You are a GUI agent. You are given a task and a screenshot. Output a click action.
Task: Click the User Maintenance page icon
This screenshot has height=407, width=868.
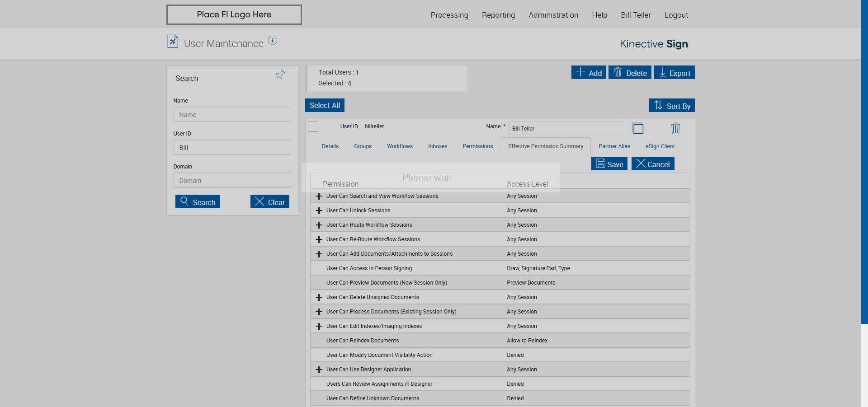(x=172, y=42)
